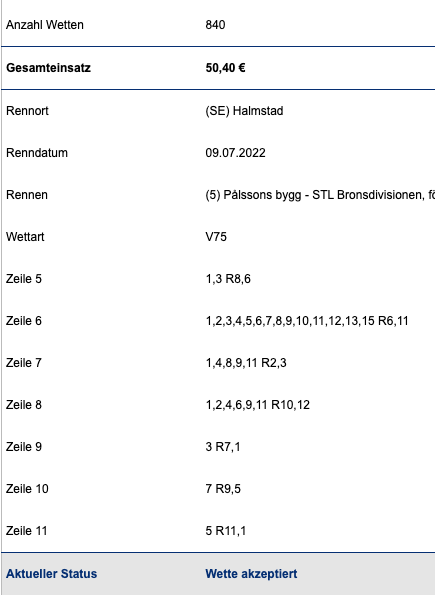Click the Anzahl Wetten label
Viewport: 435px width, 595px height.
tap(45, 25)
